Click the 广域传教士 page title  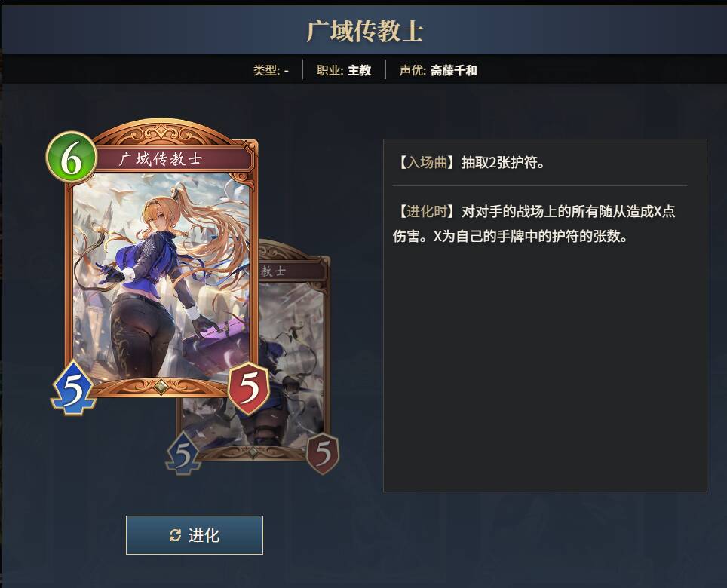pyautogui.click(x=364, y=31)
